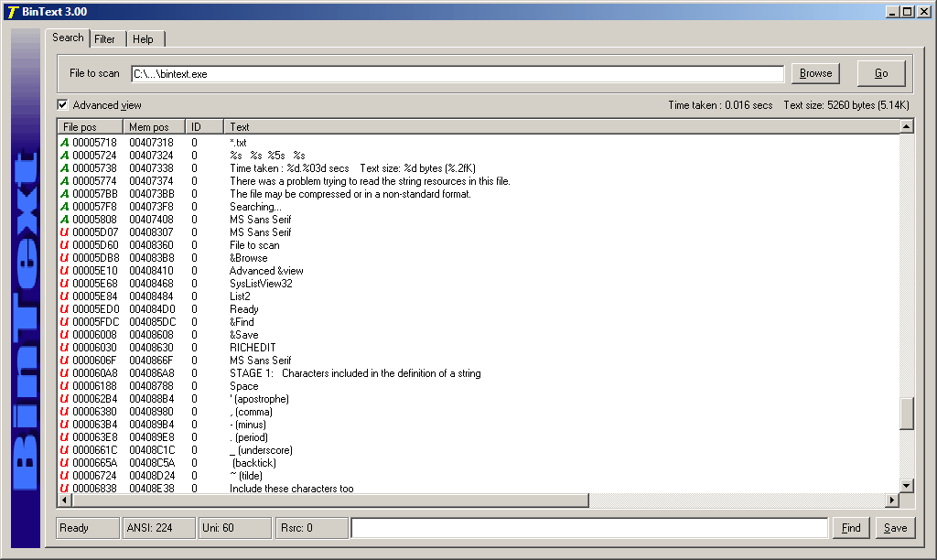Select the MS Sans Serif row at 0000606F

coord(478,361)
